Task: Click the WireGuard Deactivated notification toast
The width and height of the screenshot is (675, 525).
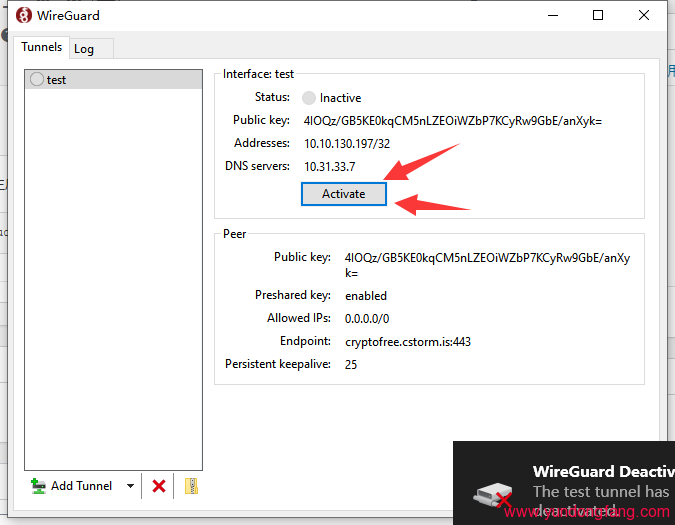Action: pyautogui.click(x=564, y=483)
